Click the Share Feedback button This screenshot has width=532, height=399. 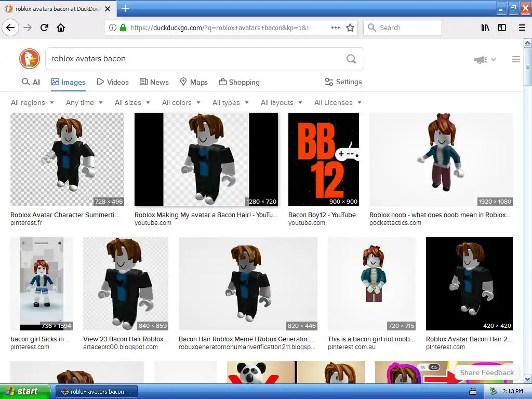[x=487, y=373]
